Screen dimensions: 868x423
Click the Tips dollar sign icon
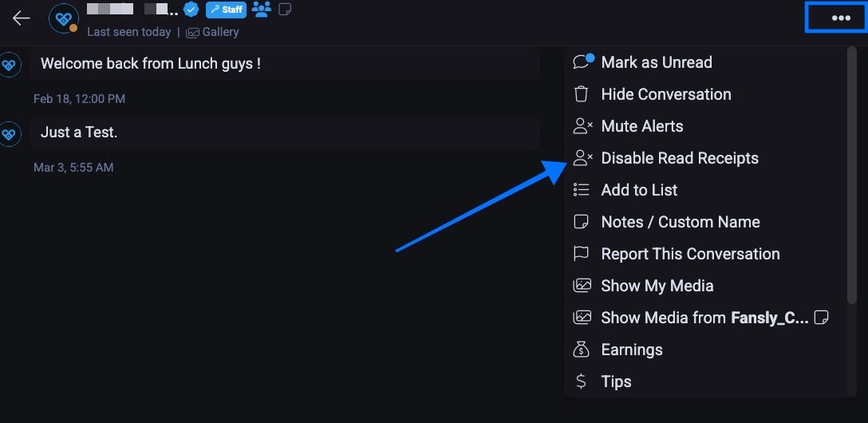582,381
